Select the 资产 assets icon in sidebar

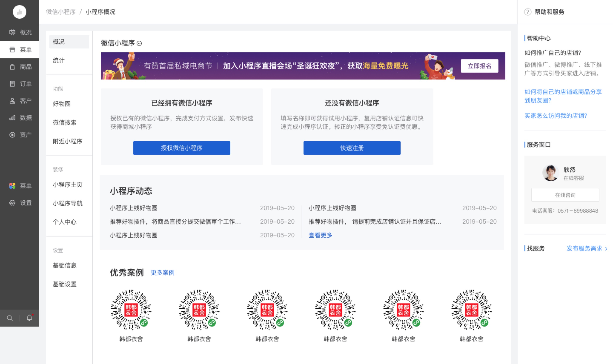point(13,134)
